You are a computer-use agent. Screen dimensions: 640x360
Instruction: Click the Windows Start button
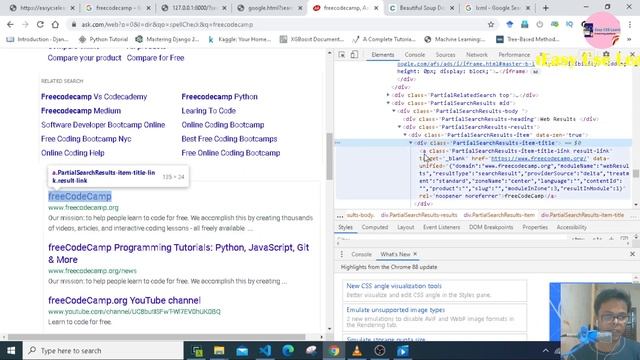pos(11,351)
